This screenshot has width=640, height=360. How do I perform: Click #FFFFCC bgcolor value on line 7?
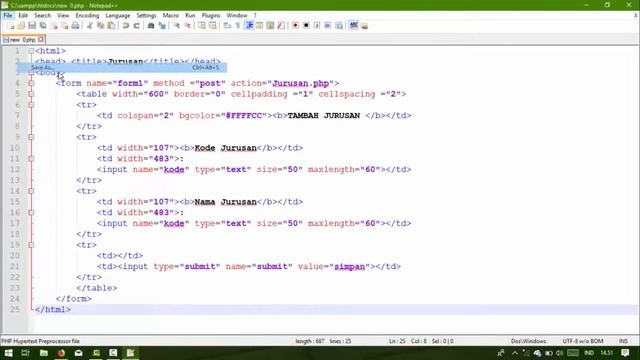244,116
